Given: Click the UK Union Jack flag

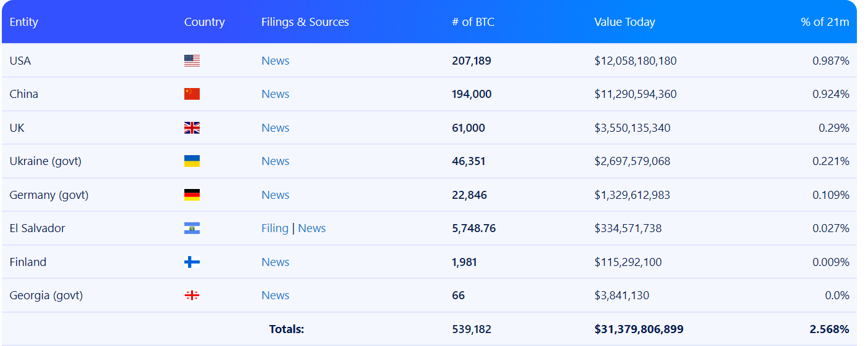Looking at the screenshot, I should [x=192, y=128].
